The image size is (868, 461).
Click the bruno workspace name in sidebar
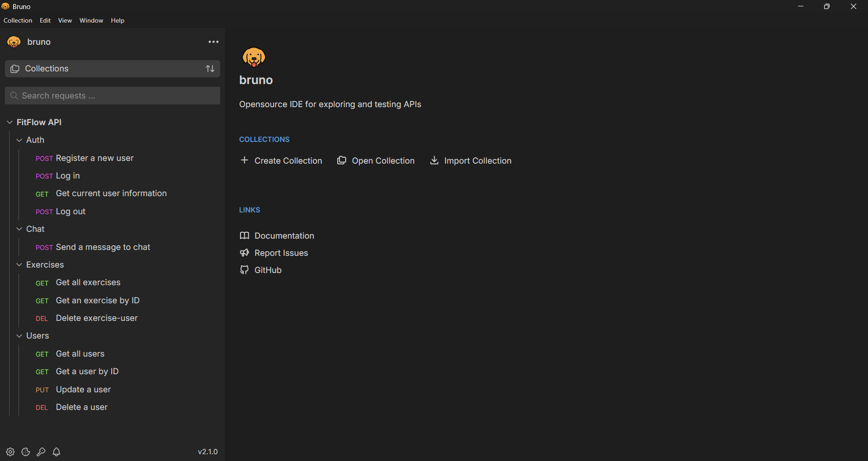tap(39, 42)
